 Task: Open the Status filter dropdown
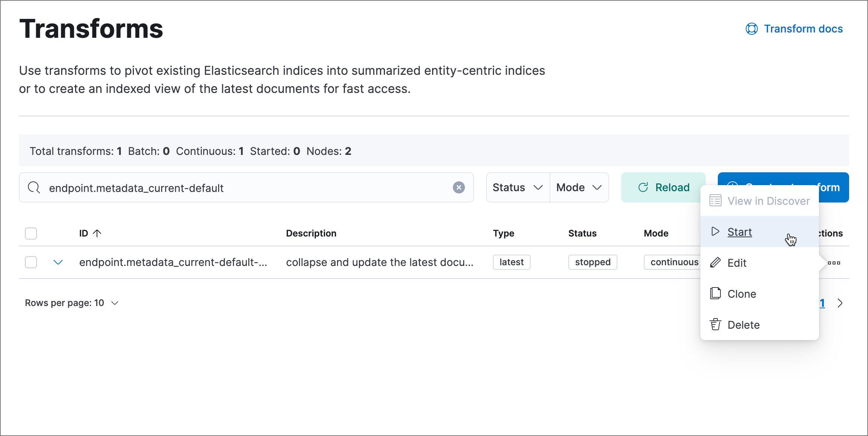tap(517, 187)
